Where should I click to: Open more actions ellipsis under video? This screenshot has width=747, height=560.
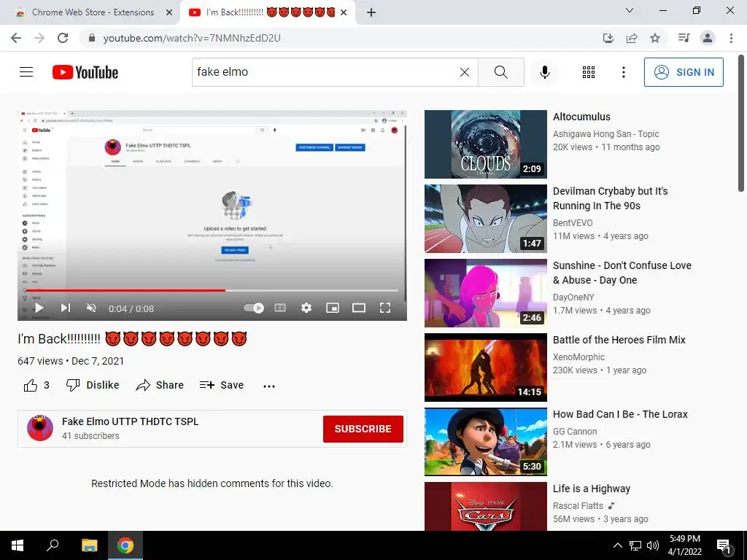[269, 386]
